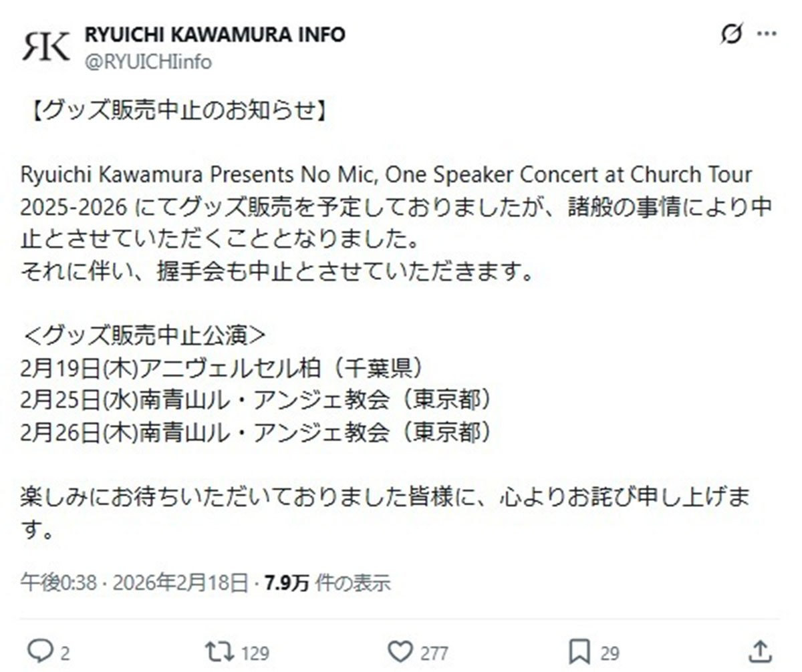Open the 午後0:38 · 2026年2月18日 timestamp
The height and width of the screenshot is (672, 802).
pyautogui.click(x=134, y=582)
